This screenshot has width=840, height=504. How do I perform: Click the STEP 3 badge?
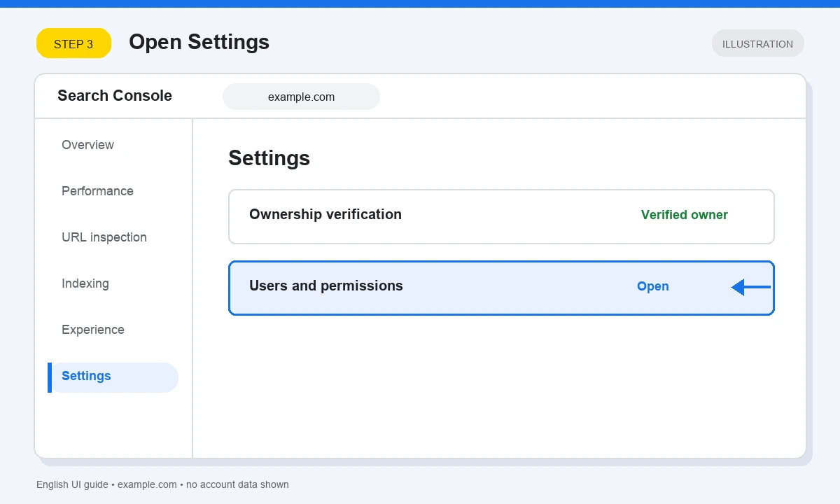tap(73, 43)
